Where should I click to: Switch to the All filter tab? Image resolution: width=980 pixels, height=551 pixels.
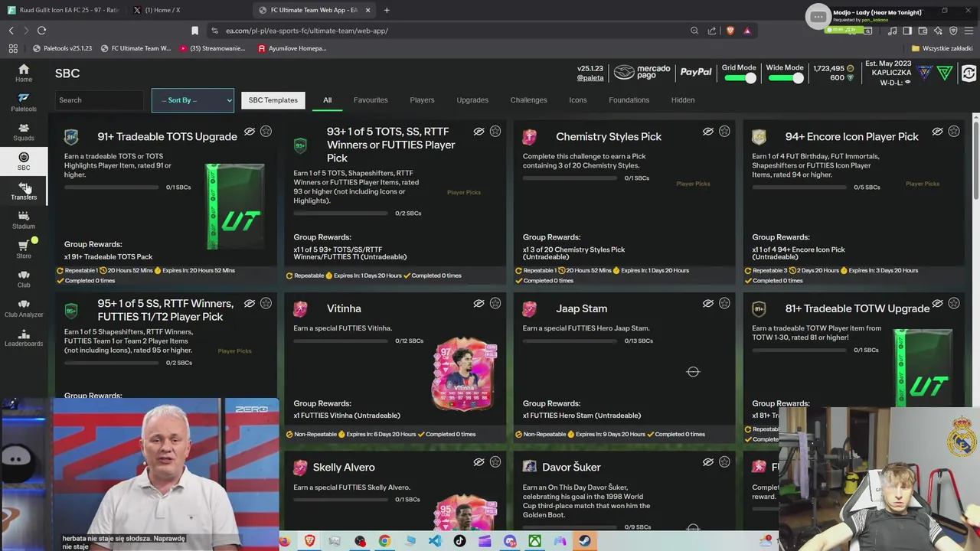327,100
